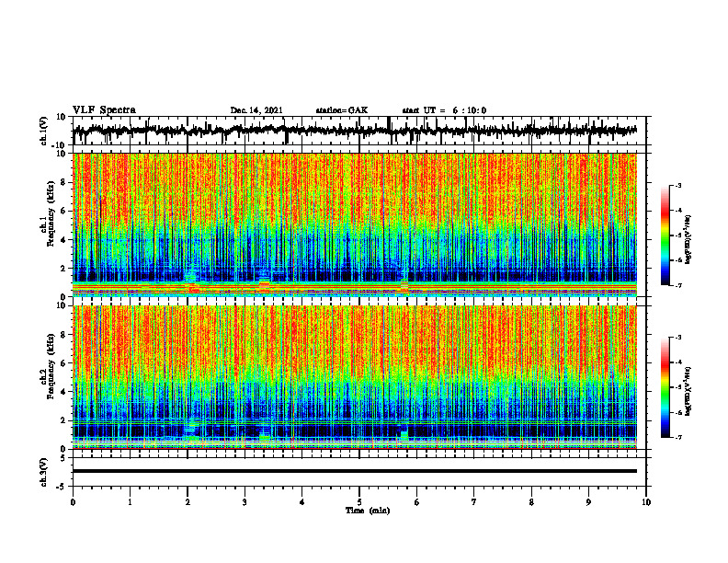Viewport: 728px width, 563px height.
Task: Click the time axis tick label "10"
Action: point(646,502)
